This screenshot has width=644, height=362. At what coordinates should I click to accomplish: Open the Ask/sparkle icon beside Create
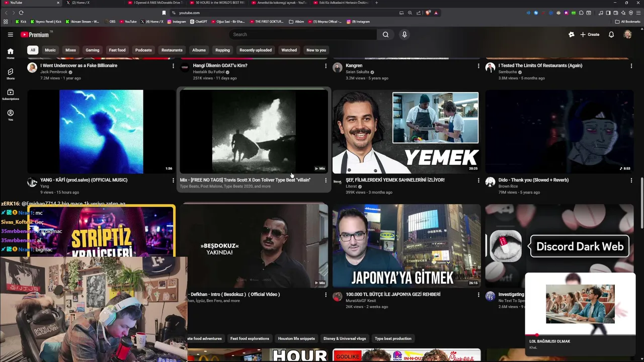pos(571,35)
